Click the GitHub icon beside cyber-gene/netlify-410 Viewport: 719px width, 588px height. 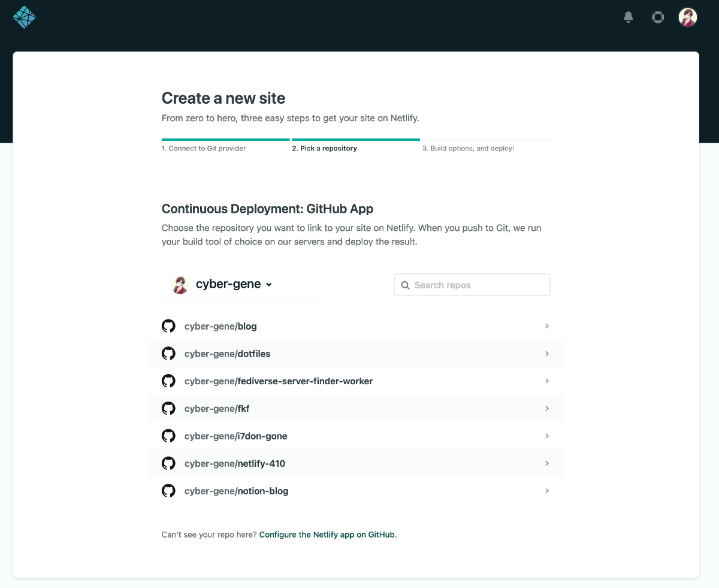click(x=168, y=463)
